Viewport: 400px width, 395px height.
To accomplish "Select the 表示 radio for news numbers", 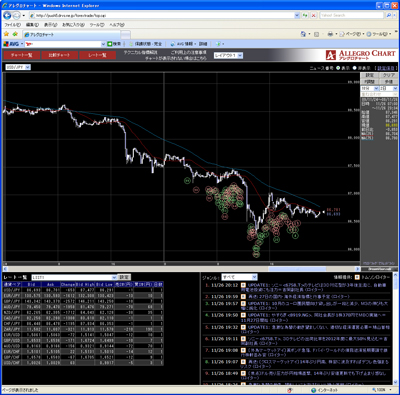I will coord(338,68).
